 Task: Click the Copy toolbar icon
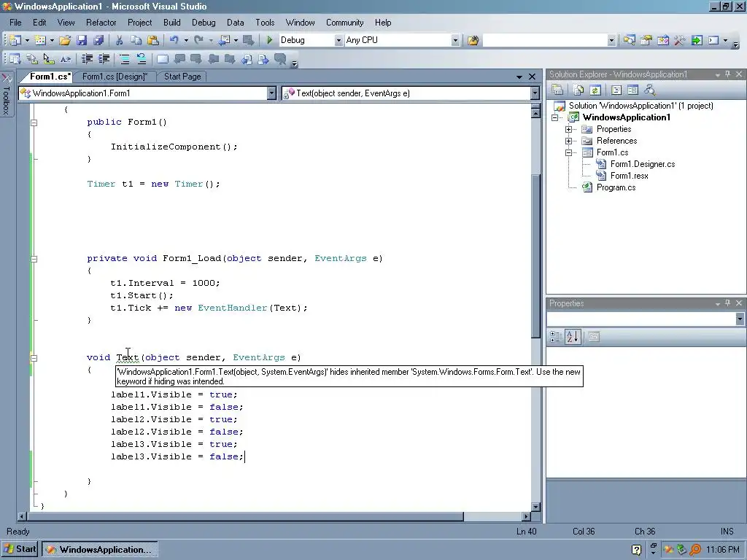[x=136, y=41]
